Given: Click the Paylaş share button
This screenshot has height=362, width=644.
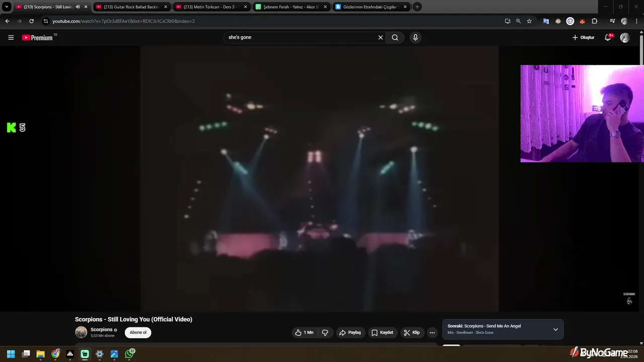Looking at the screenshot, I should click(350, 332).
